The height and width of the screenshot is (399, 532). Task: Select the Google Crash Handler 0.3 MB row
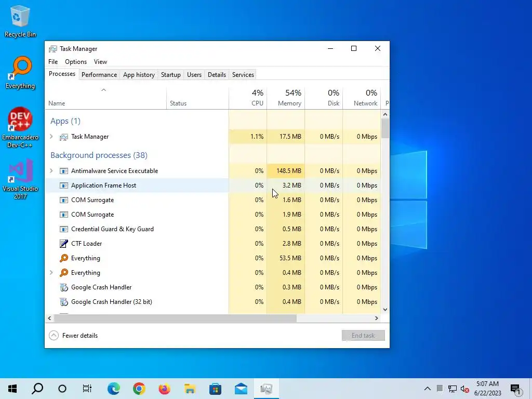[212, 287]
